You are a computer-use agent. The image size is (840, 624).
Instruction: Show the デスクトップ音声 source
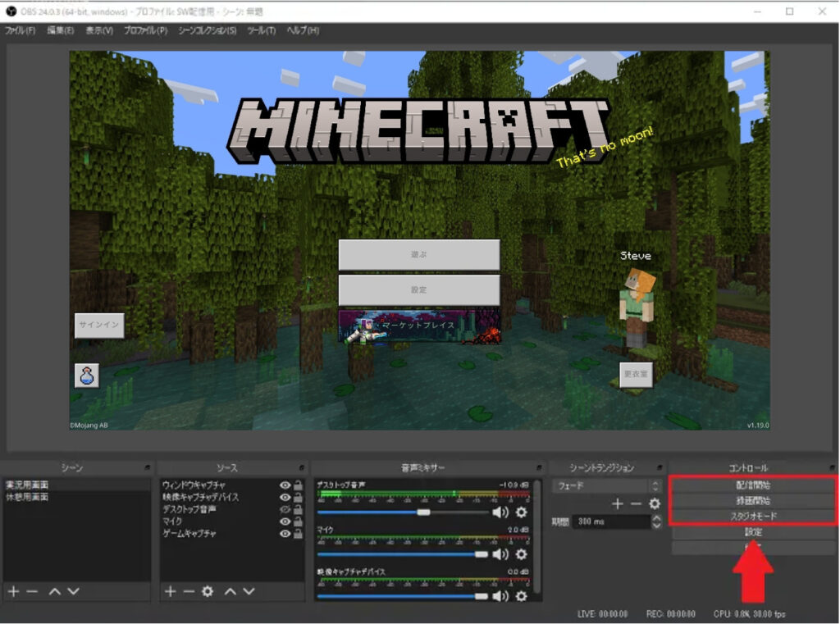[285, 509]
